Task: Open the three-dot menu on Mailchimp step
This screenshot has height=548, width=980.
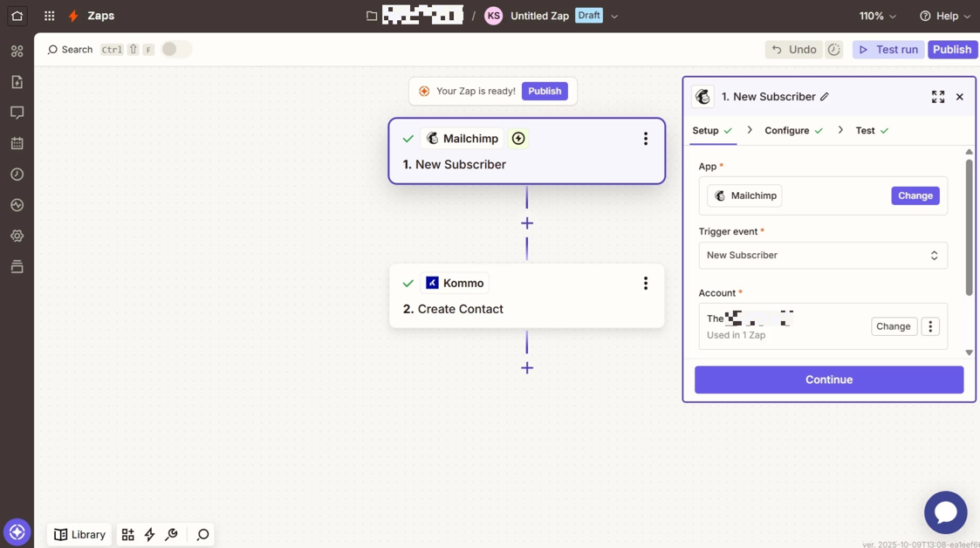Action: pyautogui.click(x=645, y=139)
